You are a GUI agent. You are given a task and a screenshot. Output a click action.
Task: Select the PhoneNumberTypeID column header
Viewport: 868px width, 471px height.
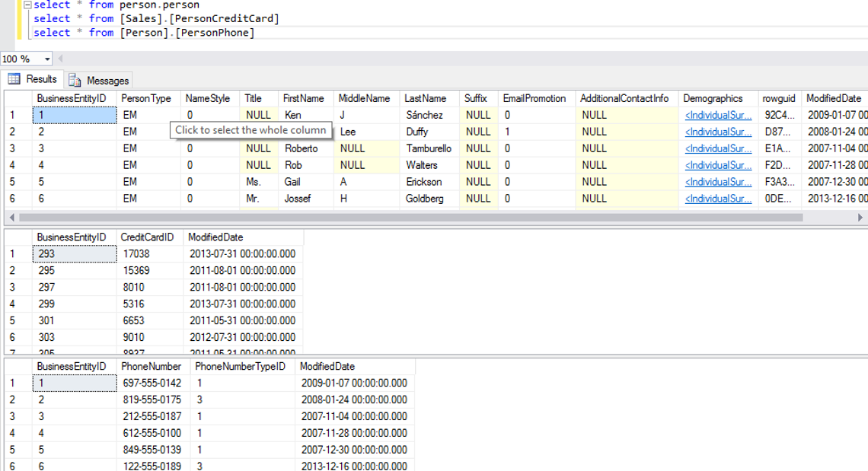[241, 367]
